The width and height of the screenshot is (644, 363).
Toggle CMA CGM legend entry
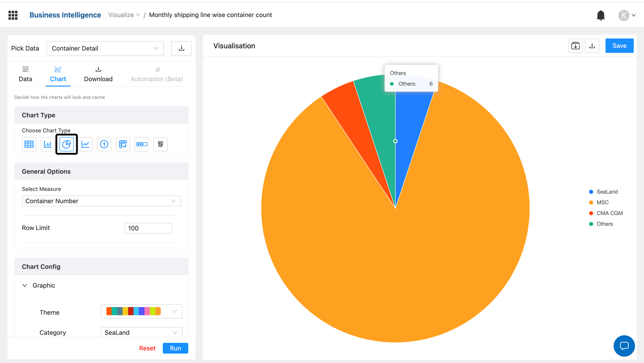(x=609, y=213)
